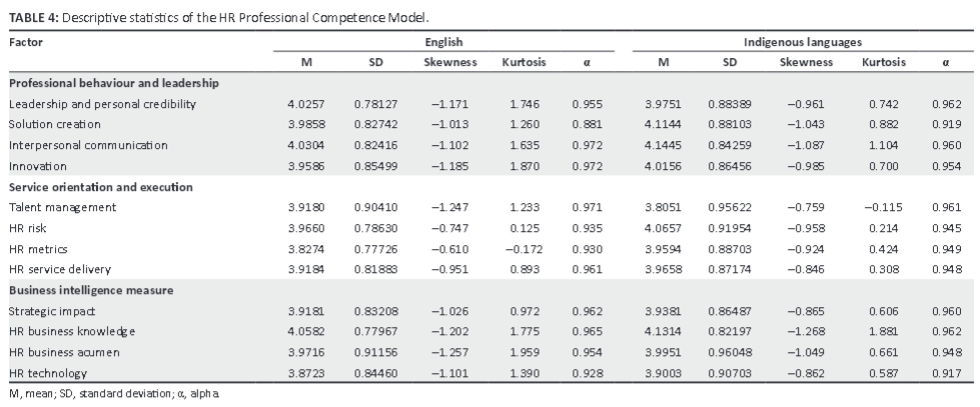The width and height of the screenshot is (980, 407).
Task: Select the 'Talent management' row label
Action: click(x=62, y=207)
